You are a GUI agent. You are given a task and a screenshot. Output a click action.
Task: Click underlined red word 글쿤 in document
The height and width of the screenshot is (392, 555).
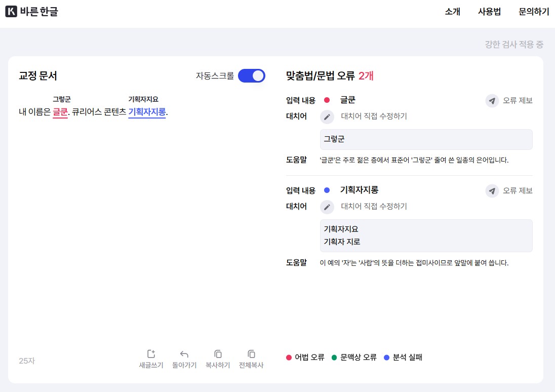[x=60, y=112]
